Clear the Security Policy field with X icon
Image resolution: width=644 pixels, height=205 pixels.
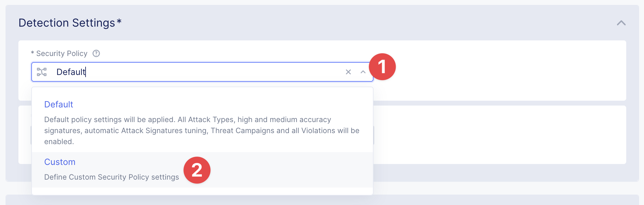click(348, 72)
